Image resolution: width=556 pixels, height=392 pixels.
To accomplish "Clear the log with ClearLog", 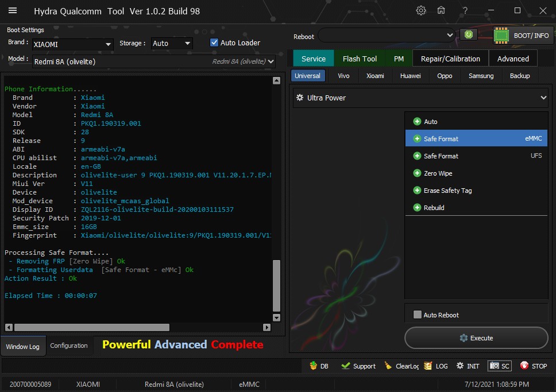I will [x=401, y=366].
